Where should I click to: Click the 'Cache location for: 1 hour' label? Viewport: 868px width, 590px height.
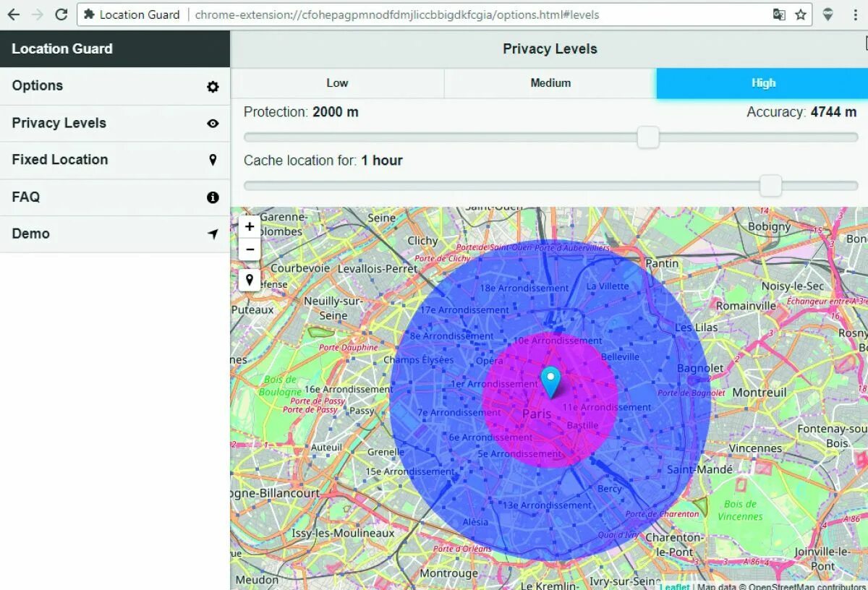pyautogui.click(x=323, y=161)
